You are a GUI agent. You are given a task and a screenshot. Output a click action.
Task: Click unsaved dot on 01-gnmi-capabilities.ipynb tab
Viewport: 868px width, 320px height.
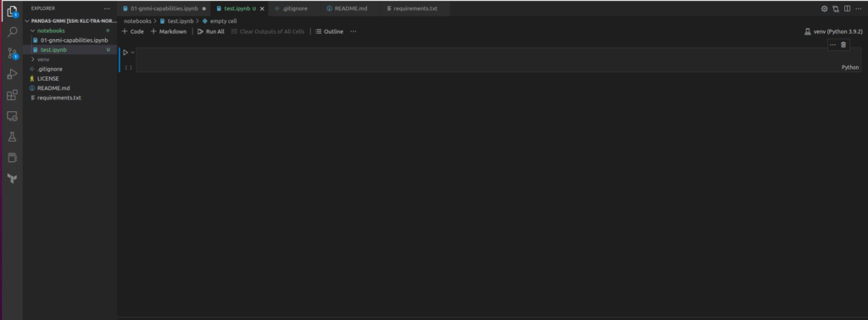pyautogui.click(x=204, y=8)
